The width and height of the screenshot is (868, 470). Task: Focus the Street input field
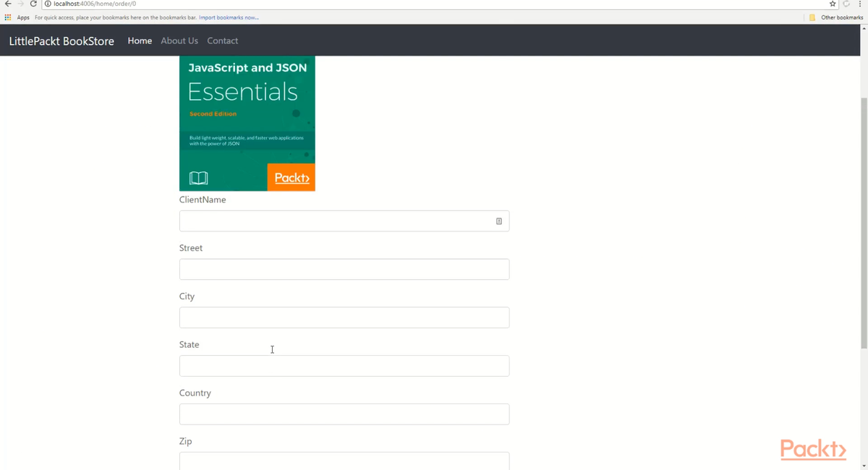tap(344, 270)
